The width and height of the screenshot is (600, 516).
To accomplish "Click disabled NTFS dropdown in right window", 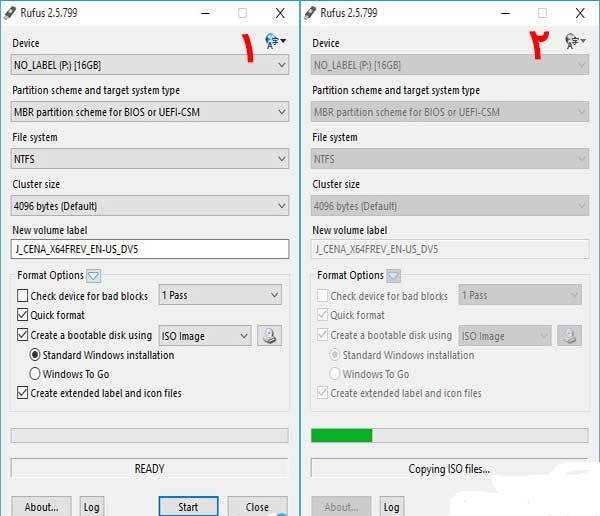I will (x=450, y=159).
